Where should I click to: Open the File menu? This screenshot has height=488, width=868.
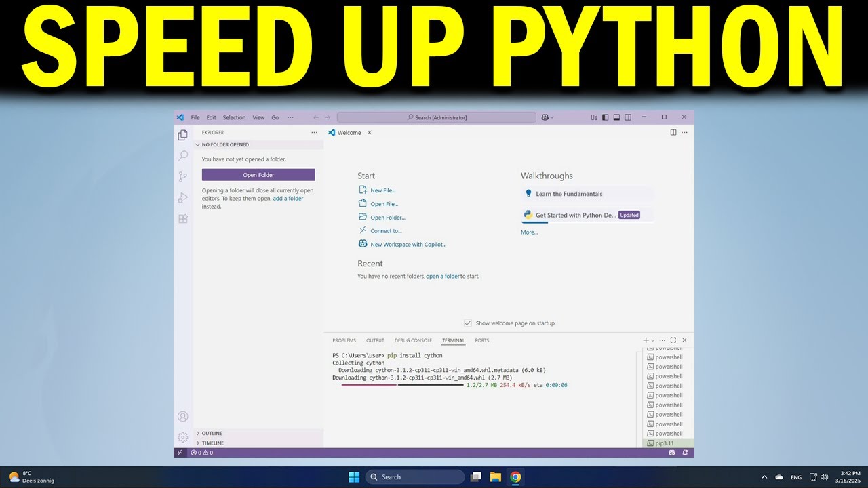195,117
